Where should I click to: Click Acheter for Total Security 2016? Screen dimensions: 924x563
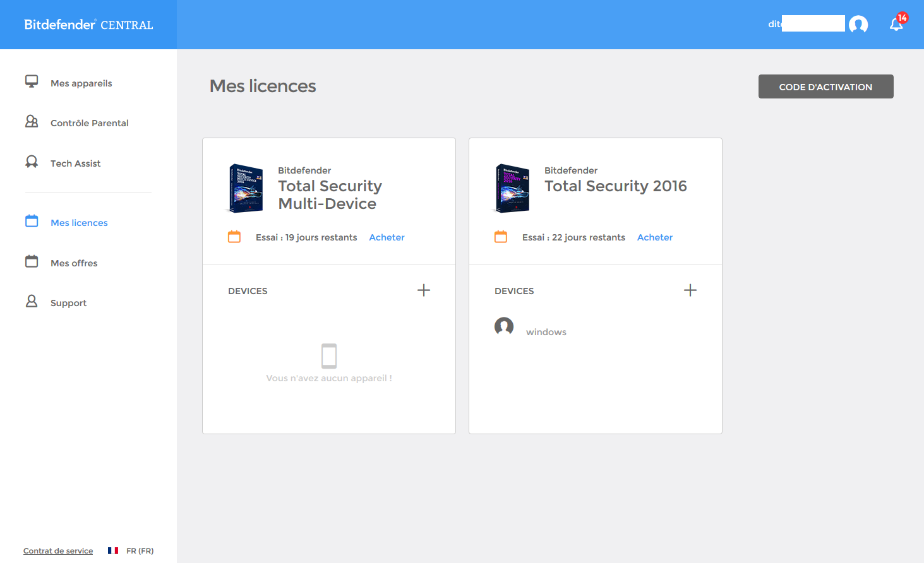[x=655, y=237]
